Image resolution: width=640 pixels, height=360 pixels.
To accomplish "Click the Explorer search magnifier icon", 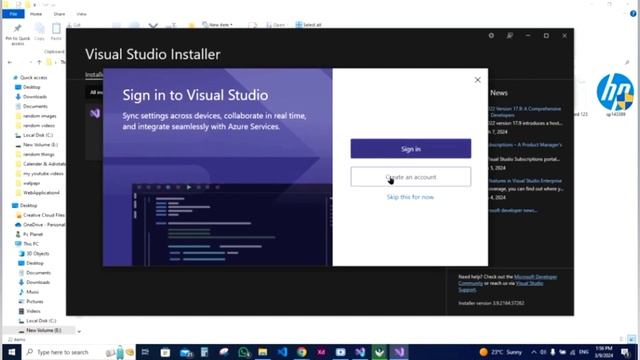I will 627,62.
